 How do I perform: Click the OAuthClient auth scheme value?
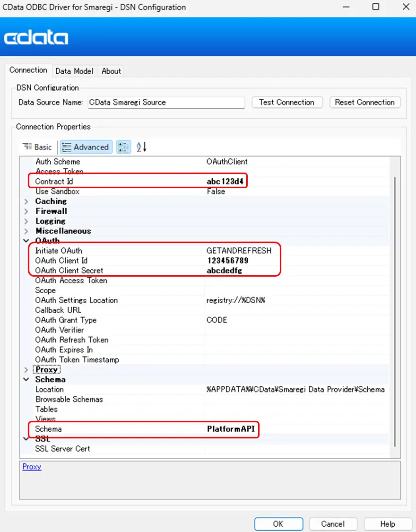pos(227,162)
